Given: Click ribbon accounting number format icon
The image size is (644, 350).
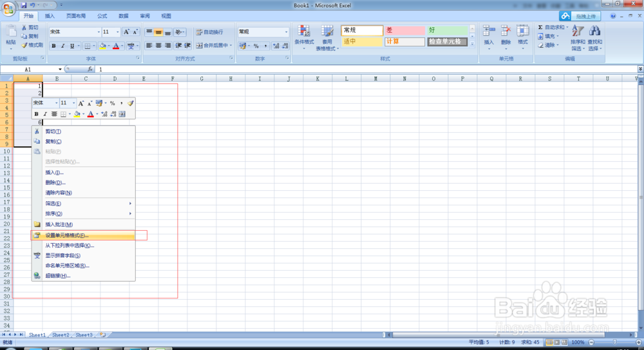Looking at the screenshot, I should coord(242,46).
